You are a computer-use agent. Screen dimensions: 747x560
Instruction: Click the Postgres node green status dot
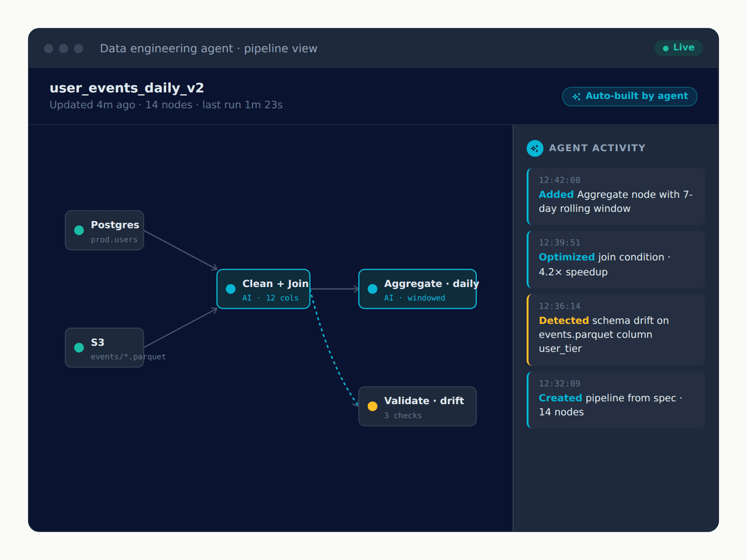tap(79, 230)
